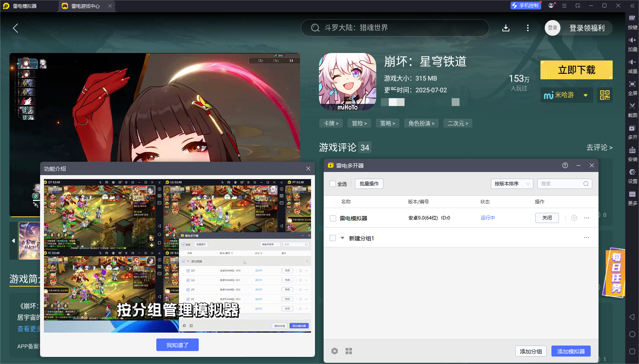Open more options for 雷电模拟器 row
Viewport: 639px width, 364px height.
(587, 218)
